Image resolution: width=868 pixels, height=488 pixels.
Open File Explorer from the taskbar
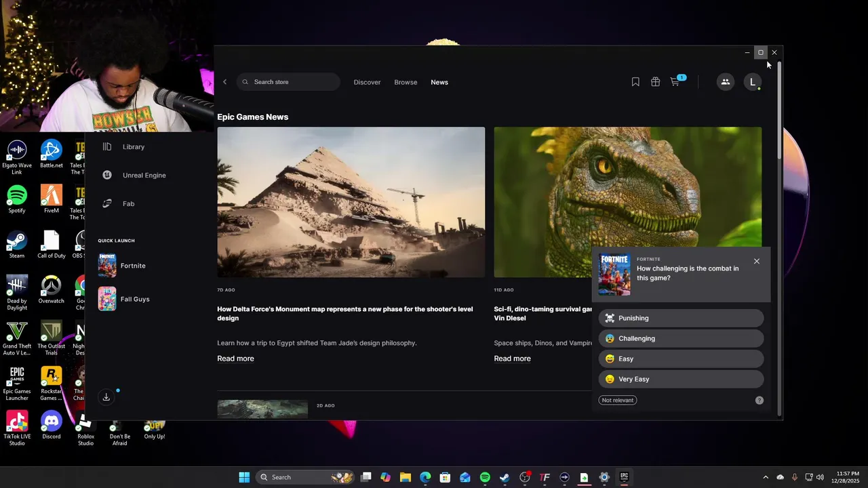(406, 477)
